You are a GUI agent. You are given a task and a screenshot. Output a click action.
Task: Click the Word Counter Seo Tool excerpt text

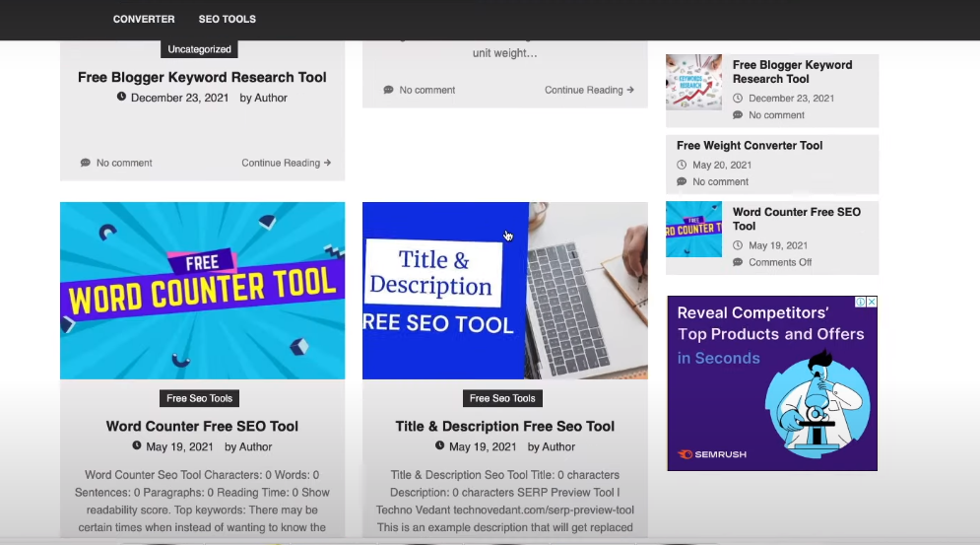(202, 502)
